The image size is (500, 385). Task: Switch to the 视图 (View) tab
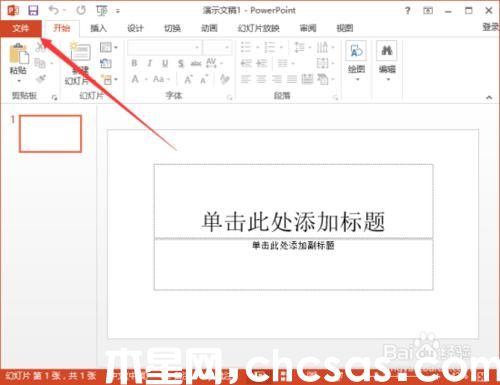345,28
